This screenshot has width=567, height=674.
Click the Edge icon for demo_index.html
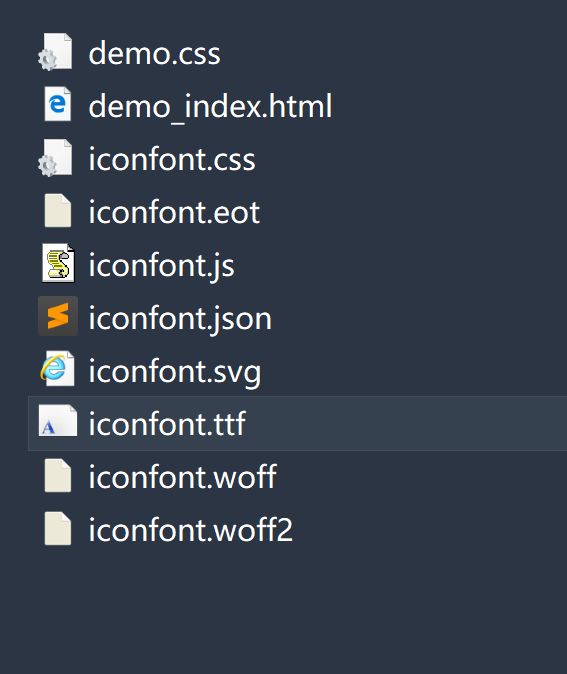(58, 104)
